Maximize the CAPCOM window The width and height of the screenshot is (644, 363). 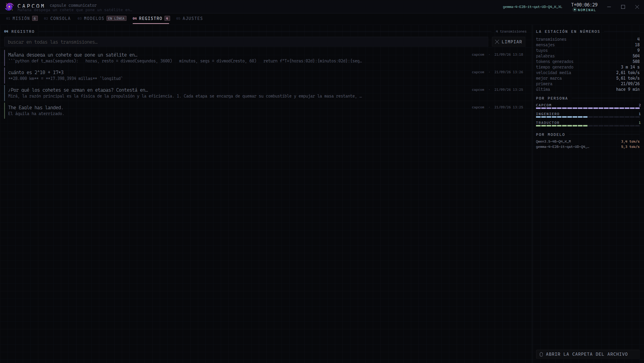point(623,7)
